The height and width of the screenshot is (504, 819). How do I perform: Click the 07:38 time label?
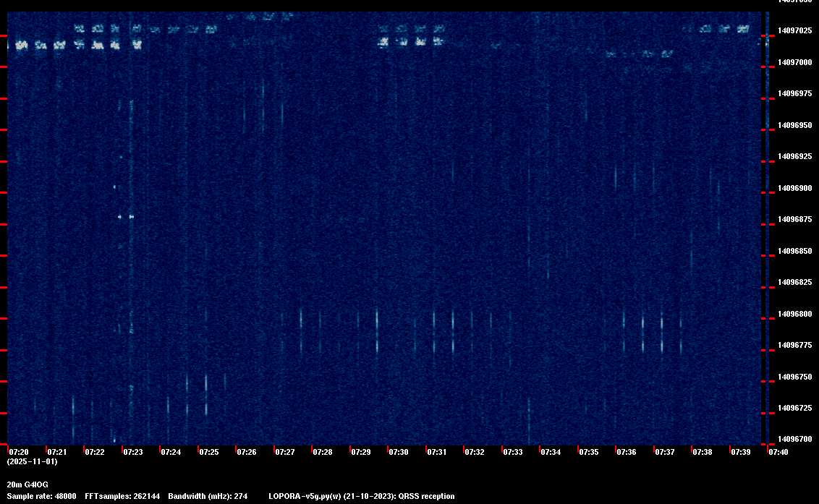(702, 452)
